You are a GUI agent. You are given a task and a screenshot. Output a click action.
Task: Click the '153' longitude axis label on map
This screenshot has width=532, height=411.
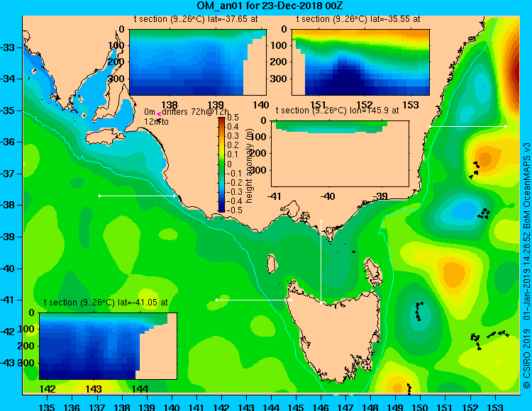495,407
